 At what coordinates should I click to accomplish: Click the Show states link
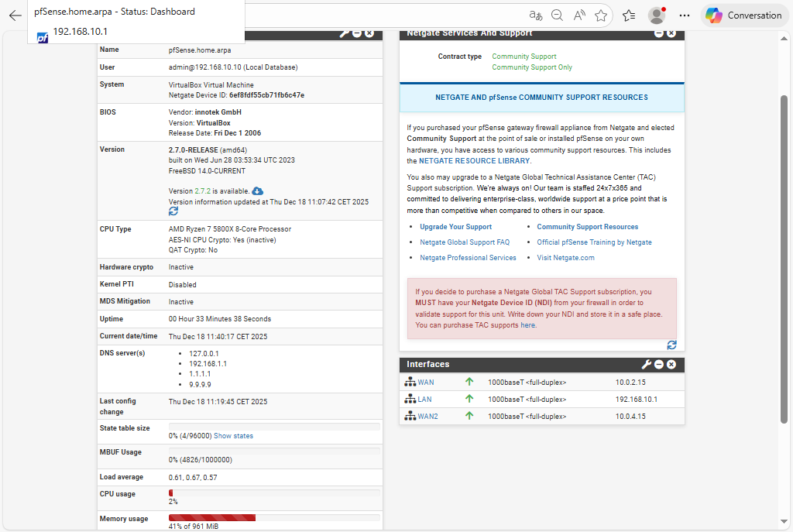tap(233, 436)
